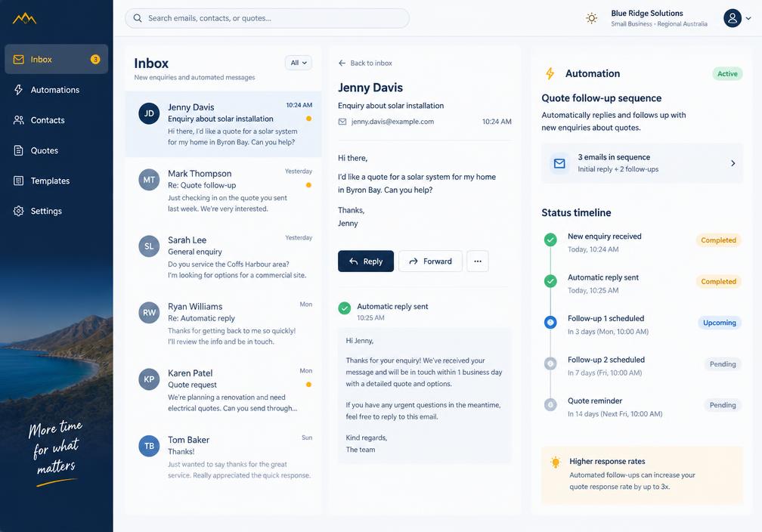This screenshot has width=762, height=532.
Task: Click the search magnifier icon
Action: click(x=138, y=18)
